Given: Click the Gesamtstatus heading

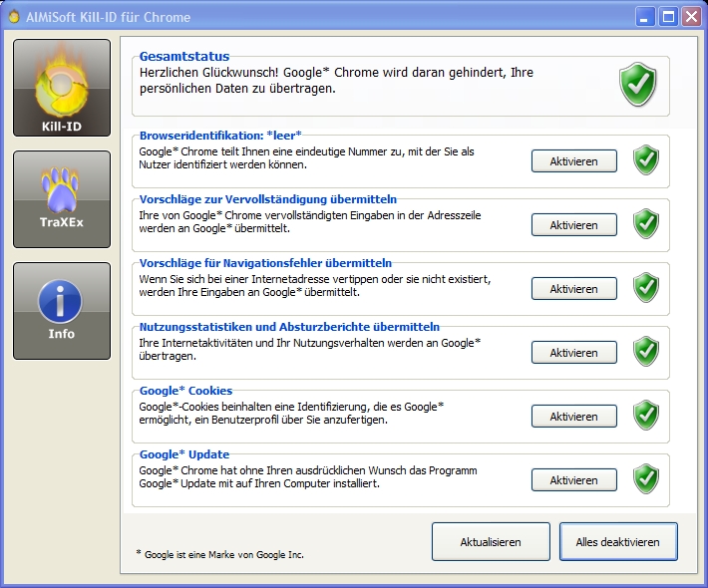Looking at the screenshot, I should click(184, 57).
